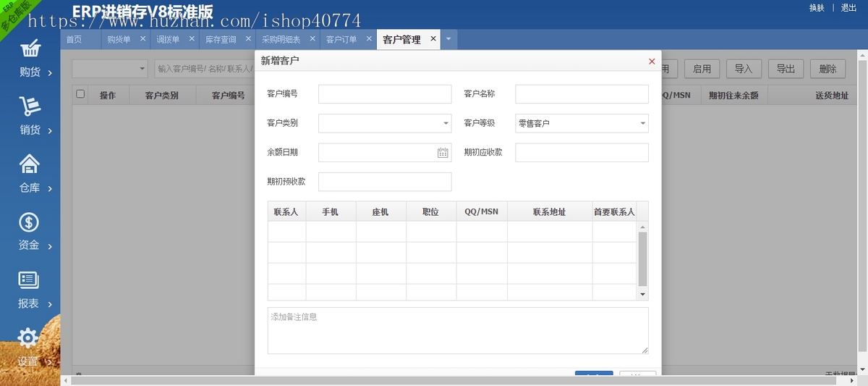Screen dimensions: 868x386
Task: Click the page horizontal scrollbar left arrow
Action: 66,380
